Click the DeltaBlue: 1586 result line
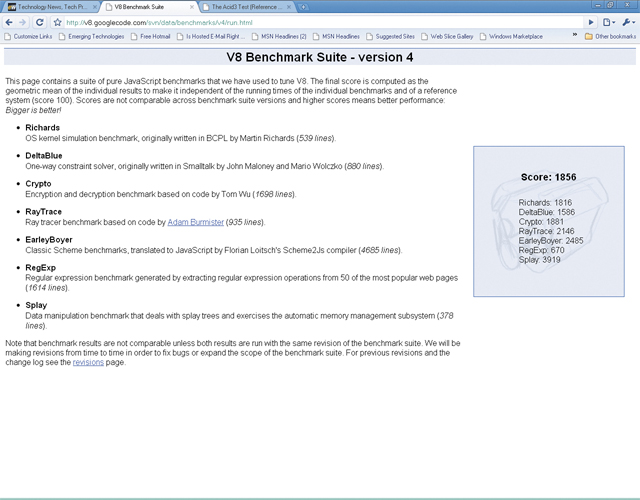The height and width of the screenshot is (500, 640). point(547,212)
